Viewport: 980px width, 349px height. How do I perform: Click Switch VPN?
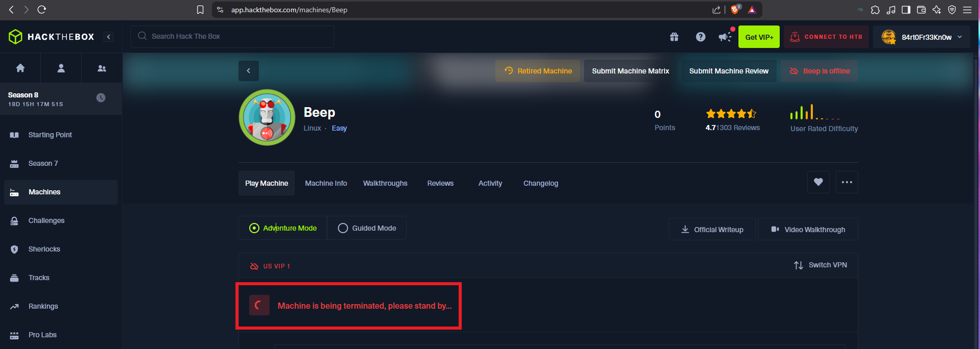tap(820, 265)
